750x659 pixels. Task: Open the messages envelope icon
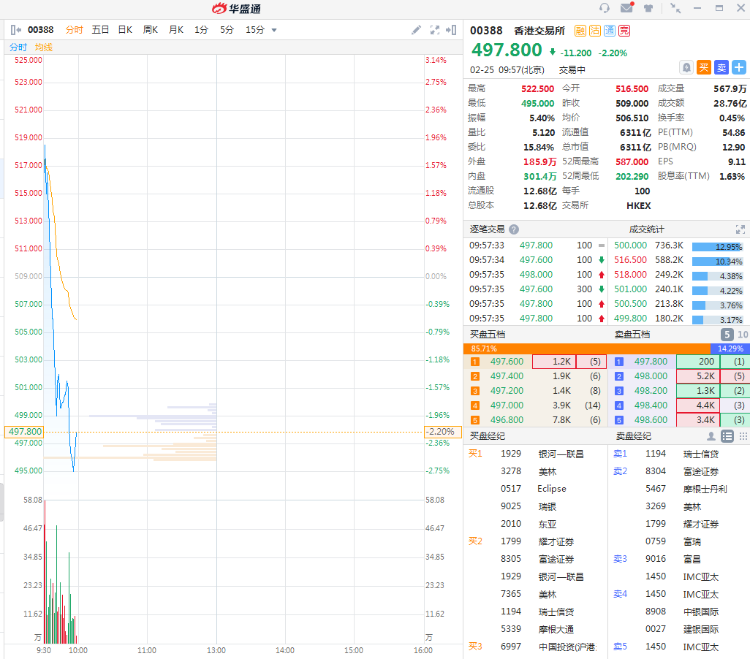626,8
